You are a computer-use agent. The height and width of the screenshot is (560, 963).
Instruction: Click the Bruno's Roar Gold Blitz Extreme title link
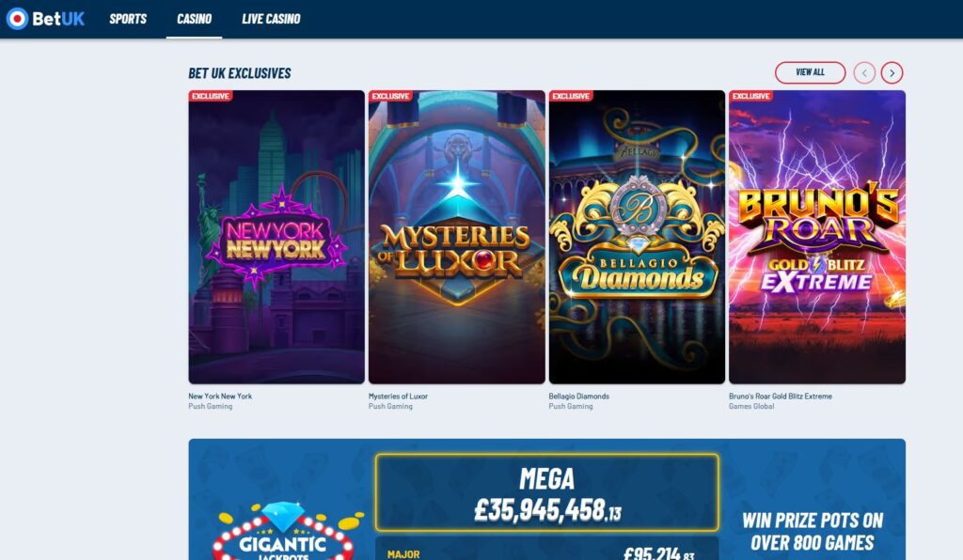(780, 397)
